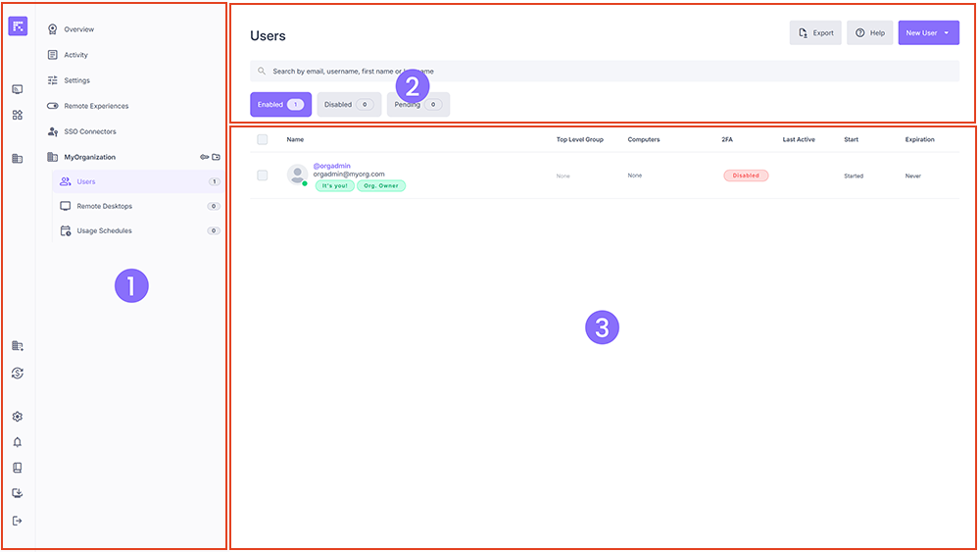The image size is (980, 552).
Task: Click the logout arrow icon
Action: (17, 521)
